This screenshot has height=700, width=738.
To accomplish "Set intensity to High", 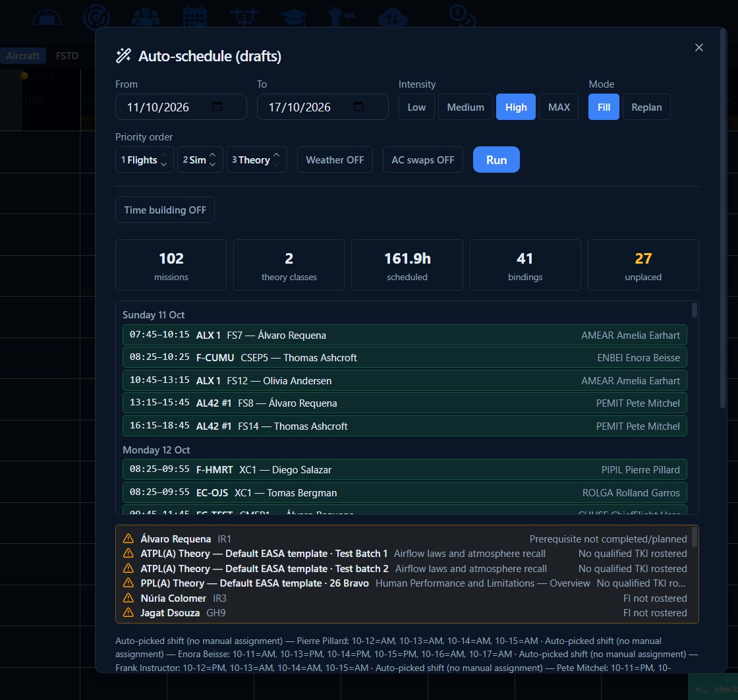I will click(516, 107).
